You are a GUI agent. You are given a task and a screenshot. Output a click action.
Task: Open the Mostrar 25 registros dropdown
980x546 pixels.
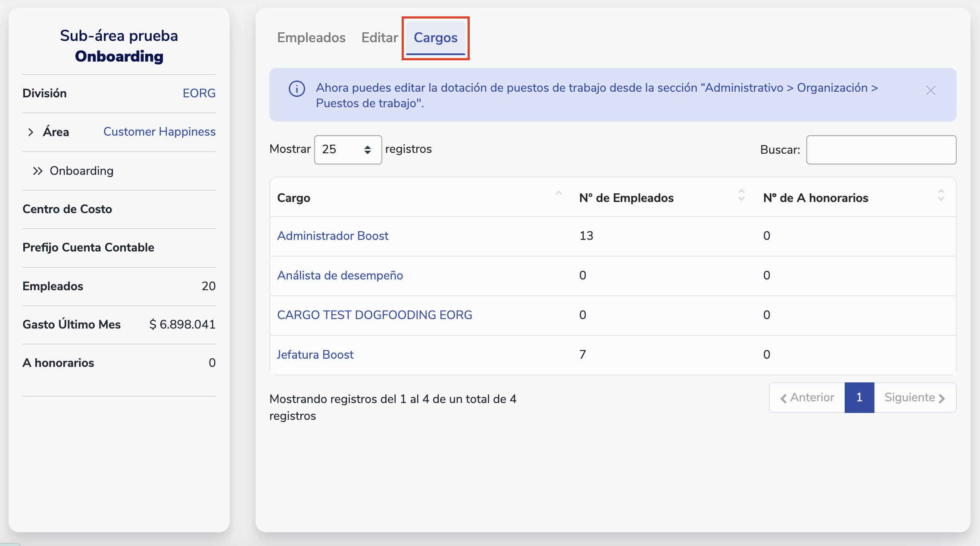click(348, 149)
